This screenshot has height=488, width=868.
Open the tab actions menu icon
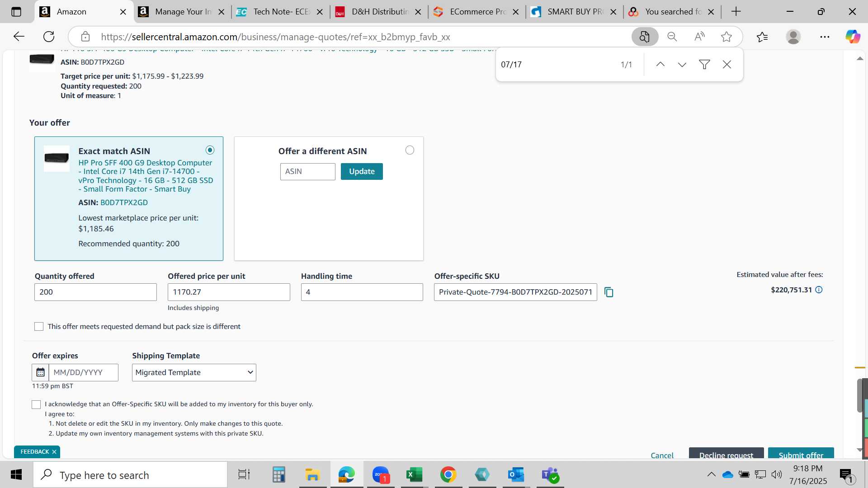(16, 12)
